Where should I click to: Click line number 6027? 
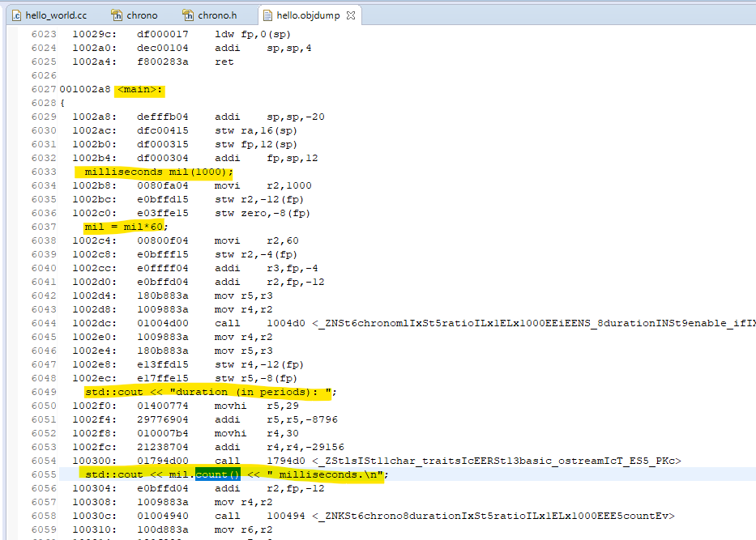(x=44, y=90)
